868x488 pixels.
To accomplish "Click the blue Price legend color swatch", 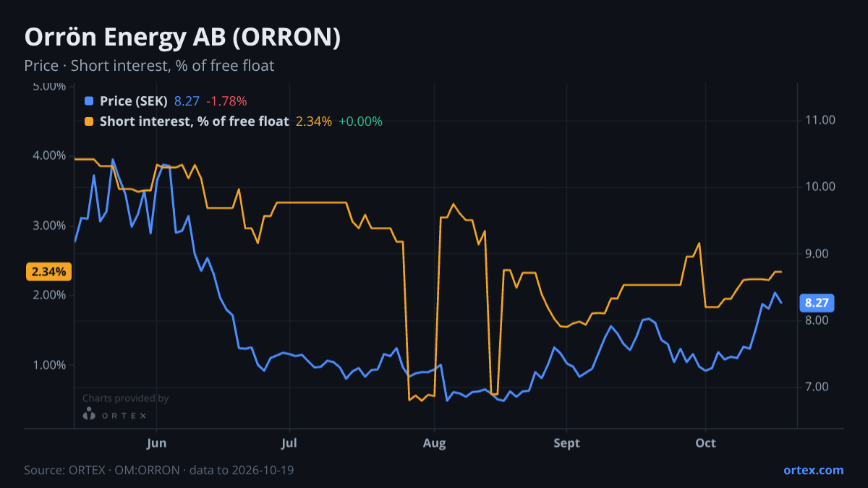I will 89,101.
